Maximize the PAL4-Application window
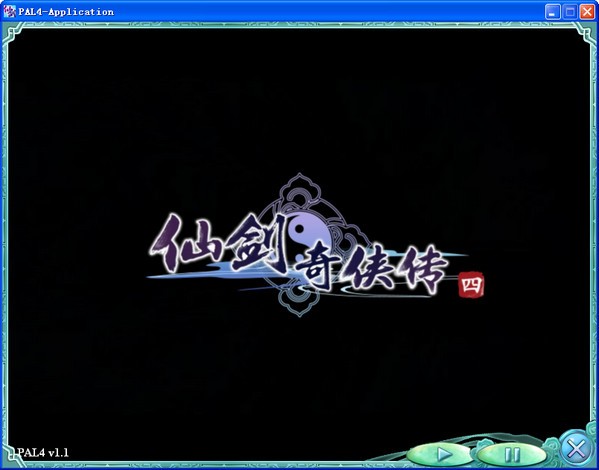Image resolution: width=599 pixels, height=470 pixels. point(570,12)
